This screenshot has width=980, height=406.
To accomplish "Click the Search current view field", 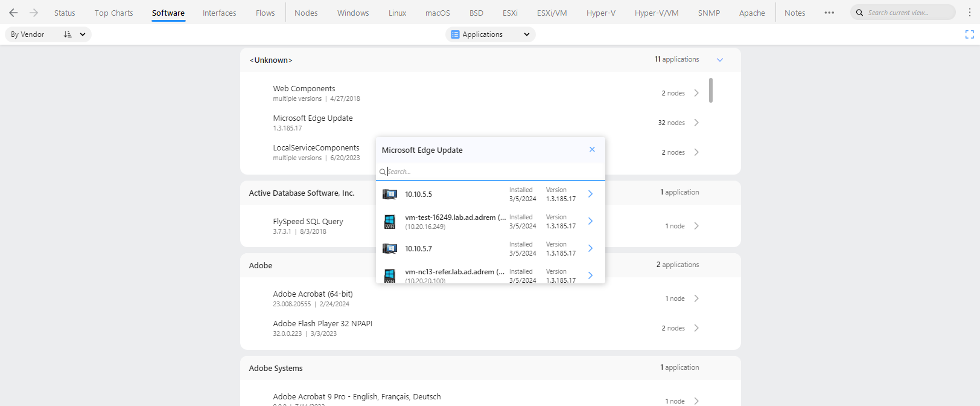I will coord(903,13).
